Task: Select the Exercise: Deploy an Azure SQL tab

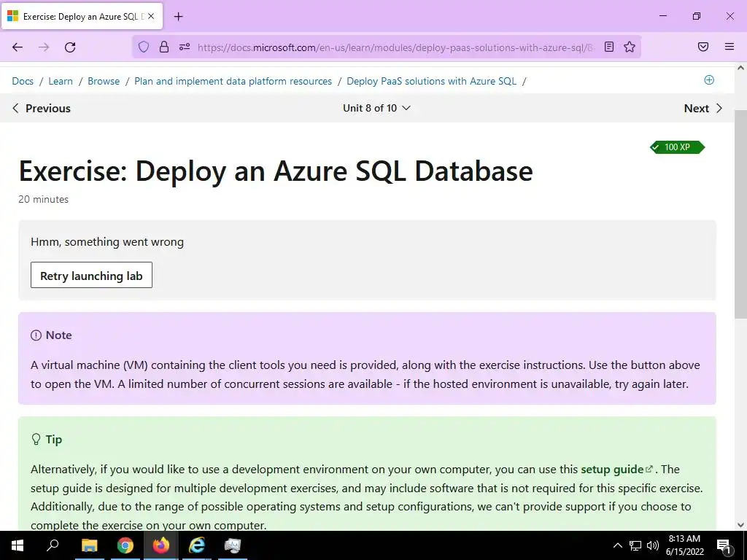Action: coord(82,16)
